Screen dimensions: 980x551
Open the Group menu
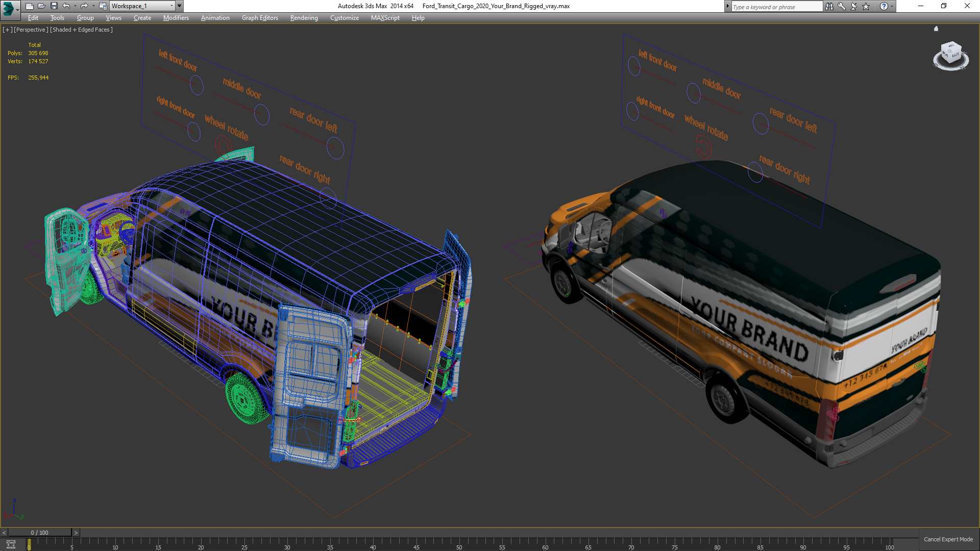click(x=85, y=18)
